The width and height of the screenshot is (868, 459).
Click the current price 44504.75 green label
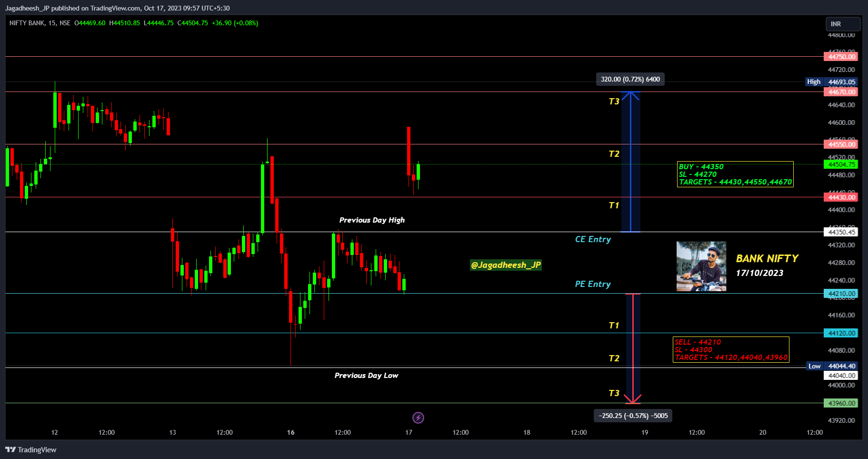841,164
